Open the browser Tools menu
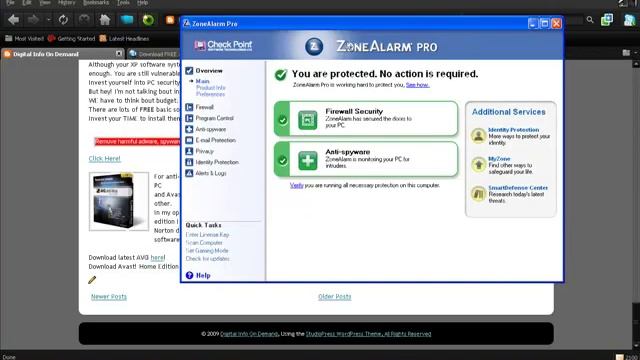Screen dimensions: 640x360 point(123,2)
